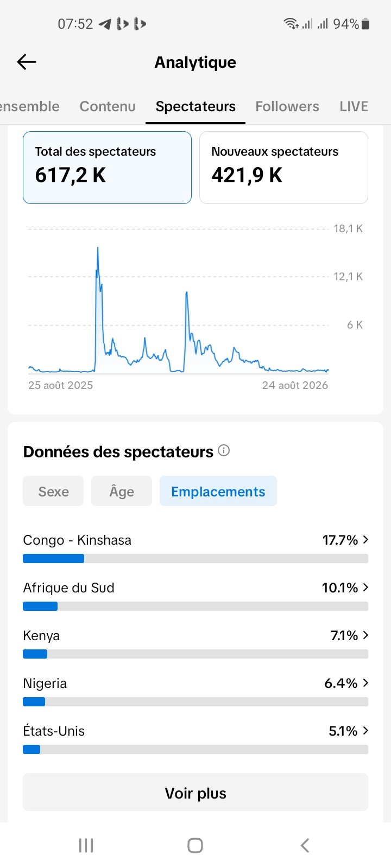Tap the Voir plus button
This screenshot has height=868, width=391.
(x=195, y=793)
